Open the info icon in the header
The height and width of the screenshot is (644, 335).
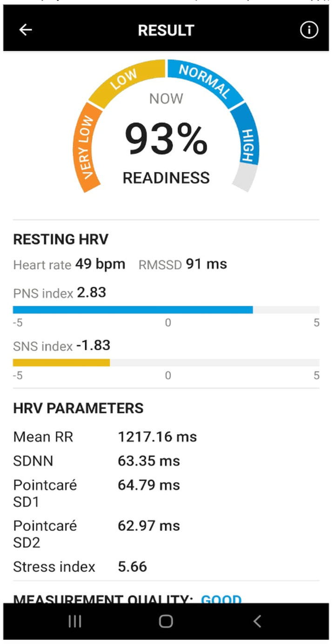(x=309, y=30)
